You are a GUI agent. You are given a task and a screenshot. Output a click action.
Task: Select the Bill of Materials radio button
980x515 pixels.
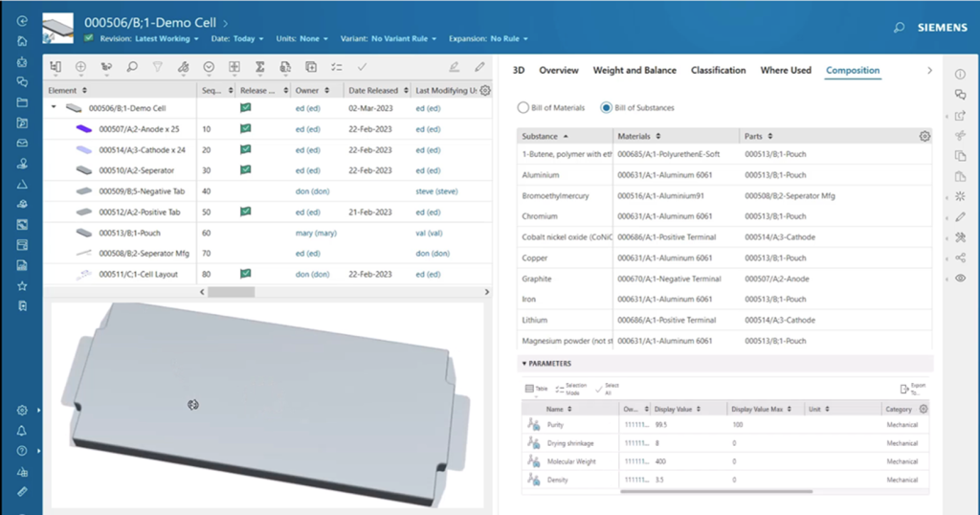tap(523, 108)
